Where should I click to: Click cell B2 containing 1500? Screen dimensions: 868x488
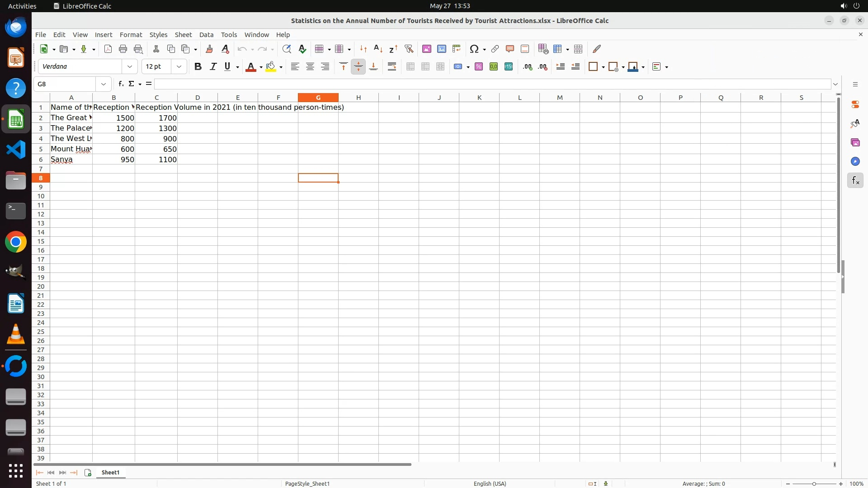click(113, 118)
